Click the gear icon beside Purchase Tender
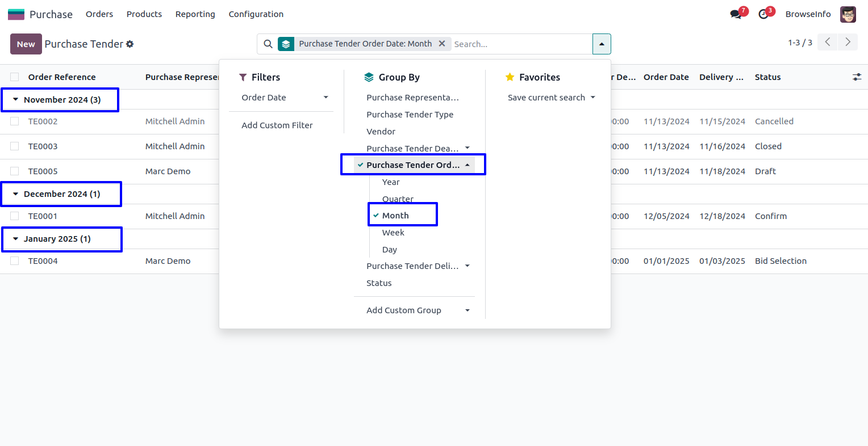This screenshot has height=446, width=868. click(x=130, y=44)
